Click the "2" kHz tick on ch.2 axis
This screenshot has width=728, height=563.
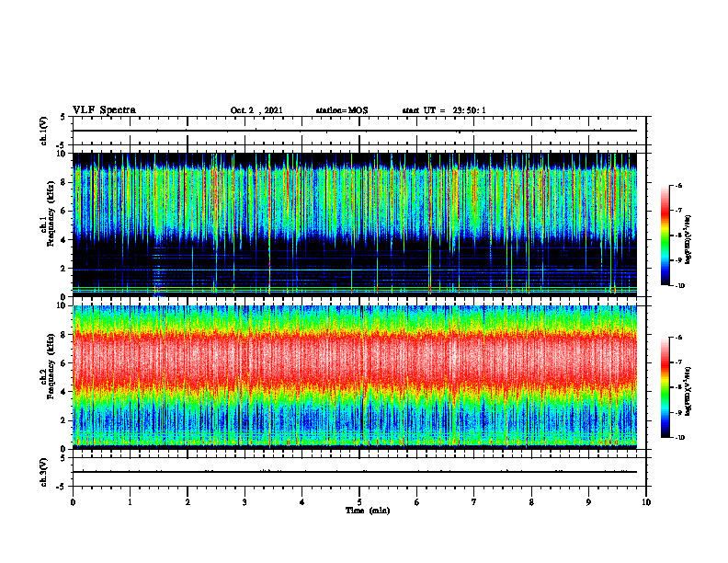[x=63, y=420]
